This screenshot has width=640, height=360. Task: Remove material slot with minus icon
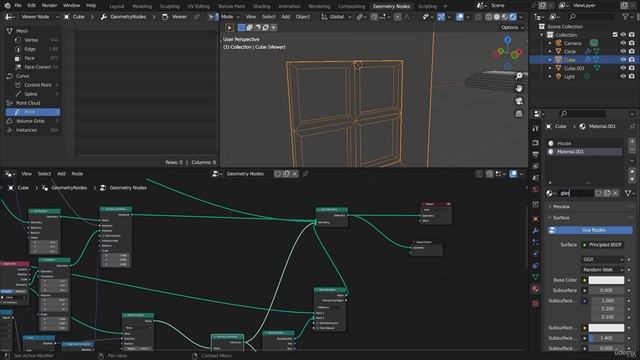click(x=632, y=150)
